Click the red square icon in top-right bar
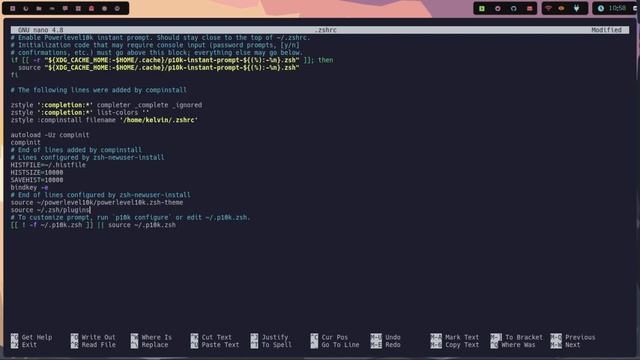This screenshot has height=360, width=640. pos(529,8)
